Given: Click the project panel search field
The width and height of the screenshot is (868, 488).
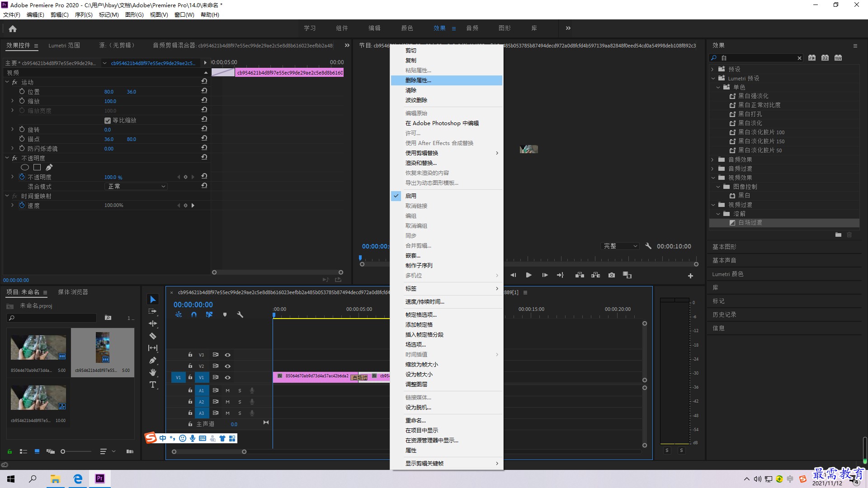Looking at the screenshot, I should point(52,318).
